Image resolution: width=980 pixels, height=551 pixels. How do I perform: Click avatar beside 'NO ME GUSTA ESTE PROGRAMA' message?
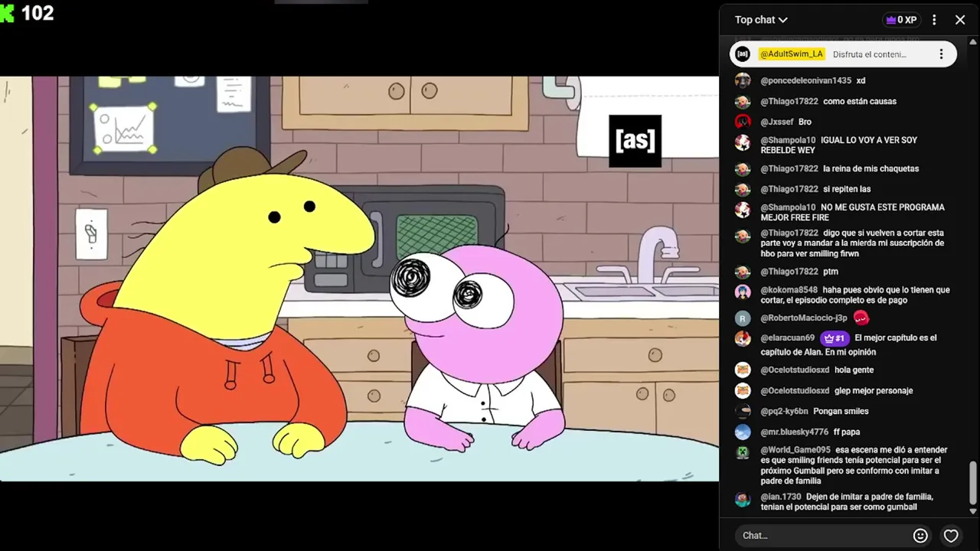743,210
